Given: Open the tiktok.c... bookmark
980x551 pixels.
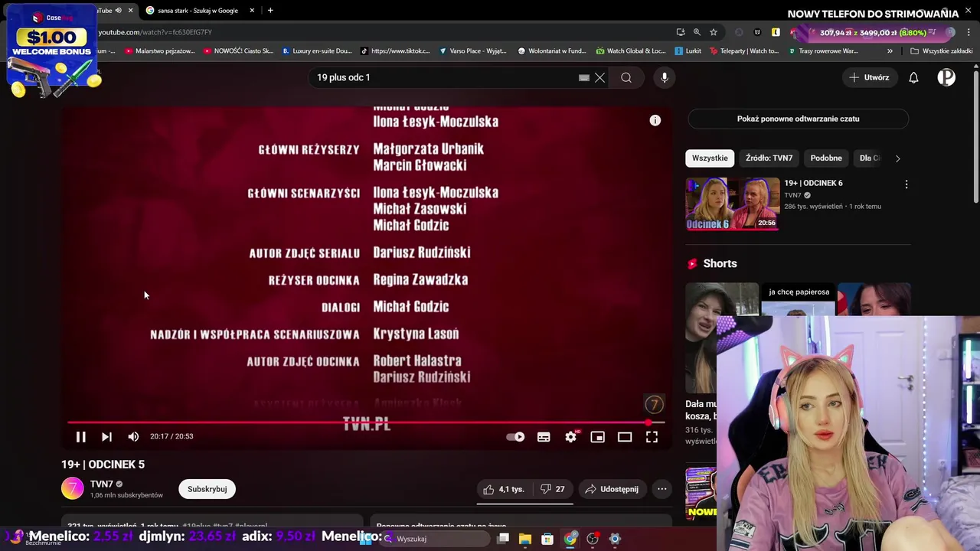Looking at the screenshot, I should point(395,51).
